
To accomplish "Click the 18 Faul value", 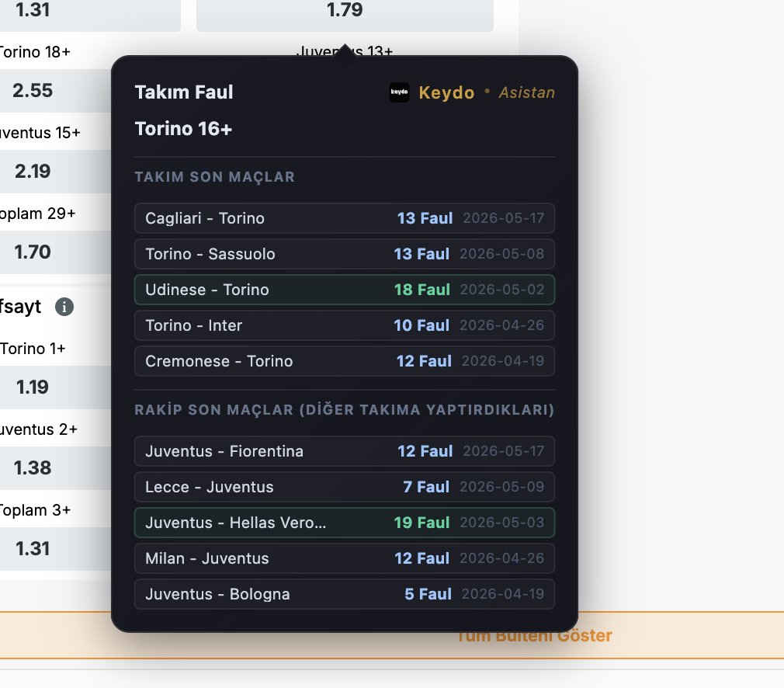I will [422, 290].
